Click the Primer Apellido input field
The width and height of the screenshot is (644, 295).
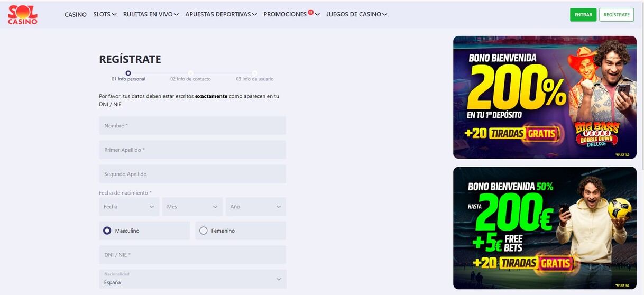point(192,150)
